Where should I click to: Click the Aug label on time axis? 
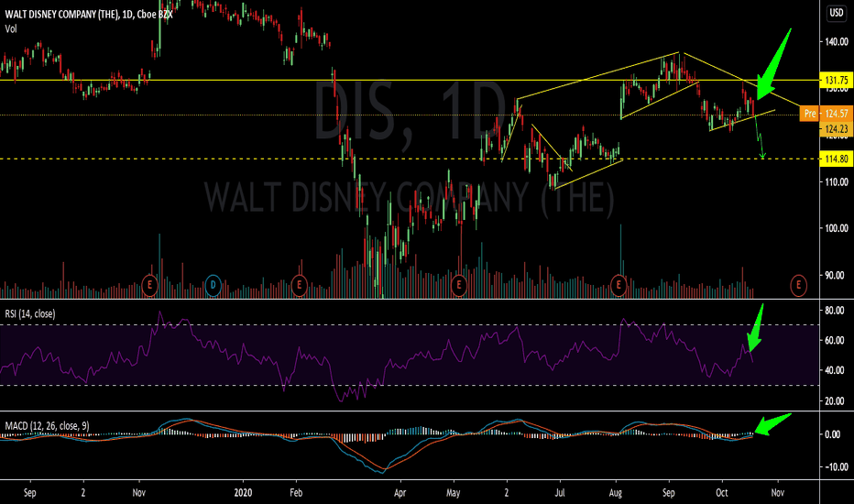coord(616,493)
